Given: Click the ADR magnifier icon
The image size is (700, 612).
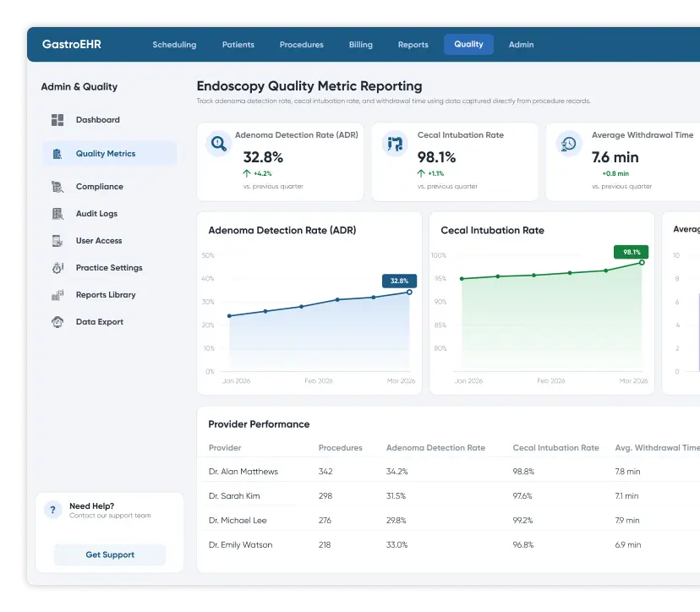Looking at the screenshot, I should (x=218, y=144).
